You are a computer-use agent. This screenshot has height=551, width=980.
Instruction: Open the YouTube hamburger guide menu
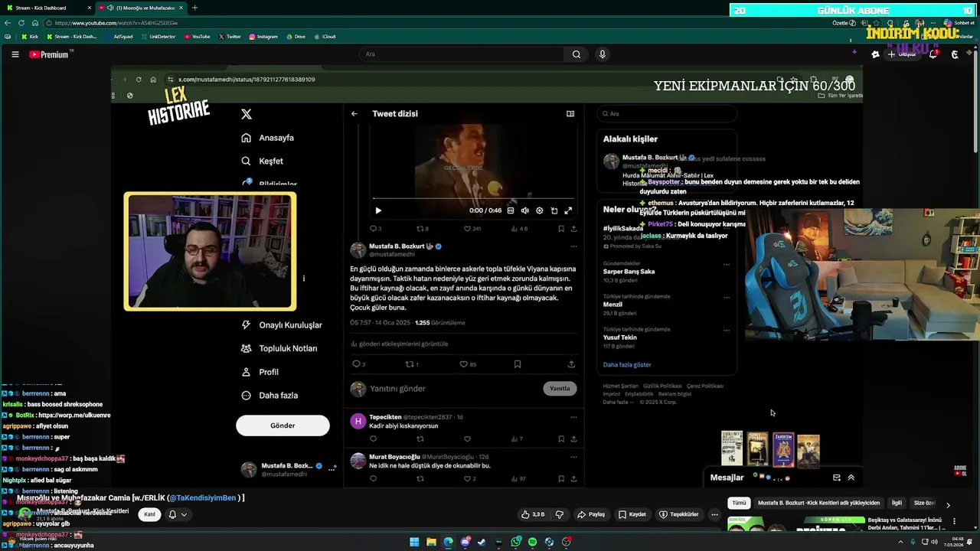coord(15,54)
